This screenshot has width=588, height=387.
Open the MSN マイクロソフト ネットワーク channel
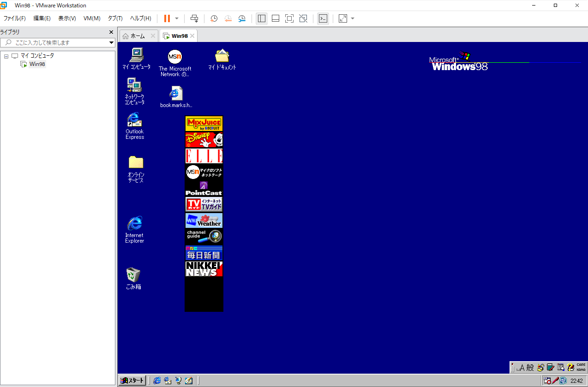(x=204, y=172)
